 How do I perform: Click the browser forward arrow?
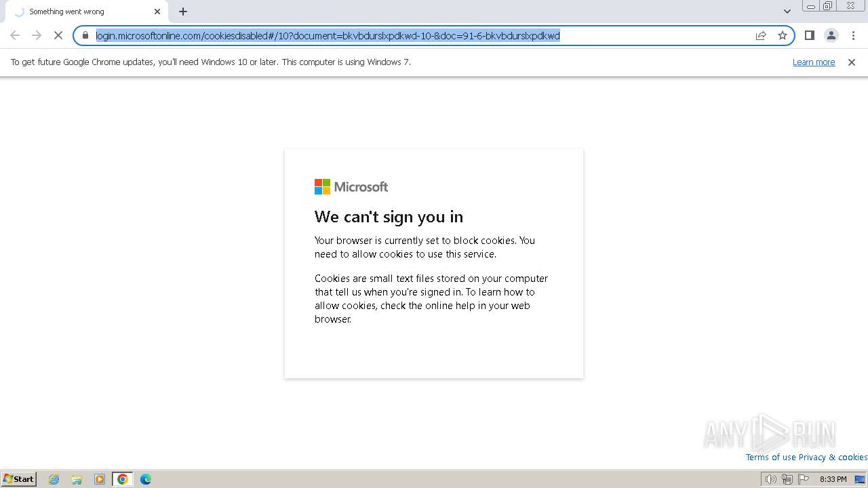[37, 35]
